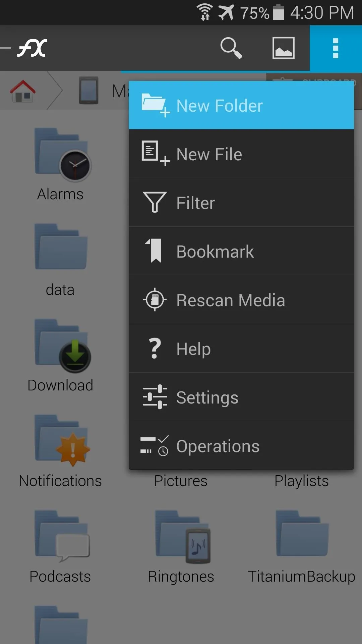Screen dimensions: 362x644
Task: Tap the Wi-Fi status icon
Action: tap(204, 12)
